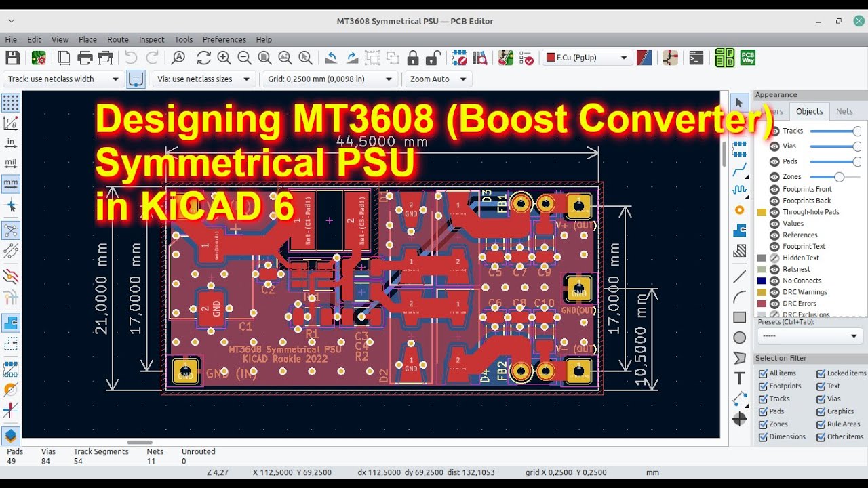Rotate selection counterclockwise
Viewport: 868px width, 488px height.
pyautogui.click(x=331, y=58)
